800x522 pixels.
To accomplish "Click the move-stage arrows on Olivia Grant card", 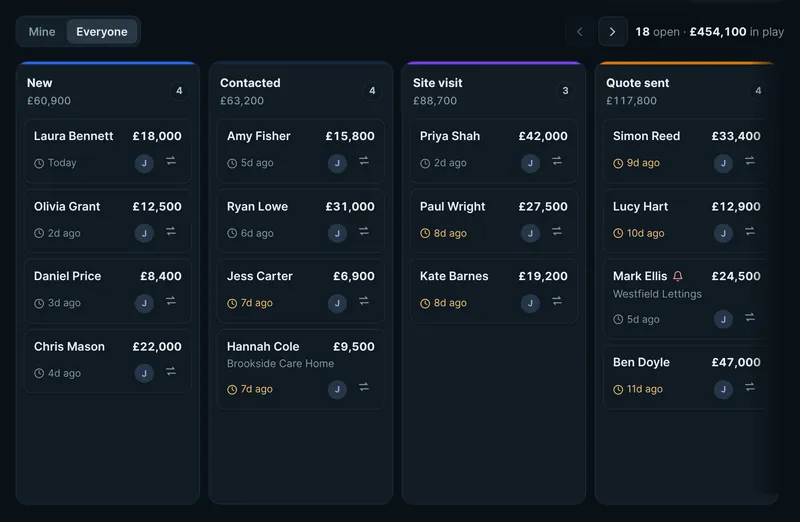I will pos(171,231).
